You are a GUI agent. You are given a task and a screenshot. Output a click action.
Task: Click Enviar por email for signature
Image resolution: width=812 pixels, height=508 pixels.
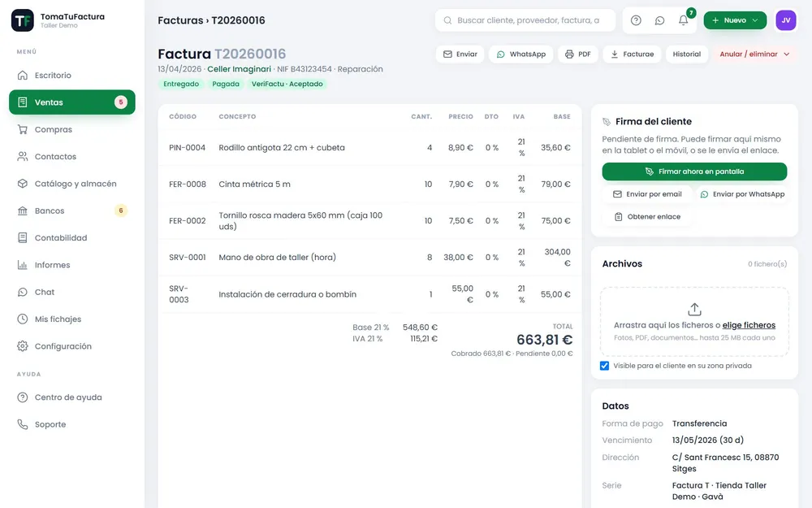(647, 194)
